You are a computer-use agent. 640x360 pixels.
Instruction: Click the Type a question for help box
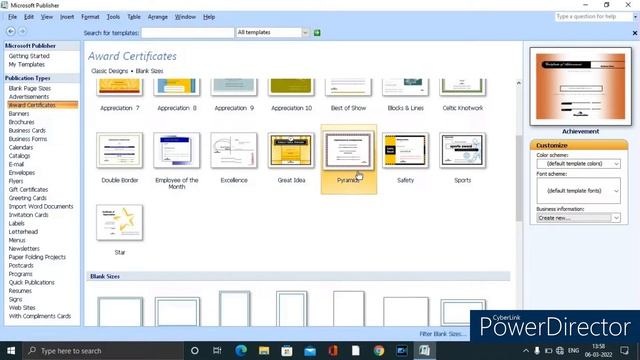point(594,16)
